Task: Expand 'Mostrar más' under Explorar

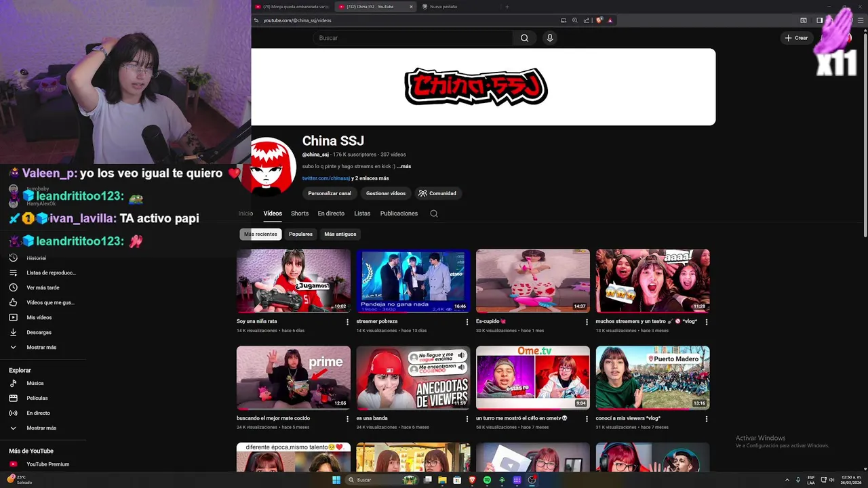Action: [42, 428]
